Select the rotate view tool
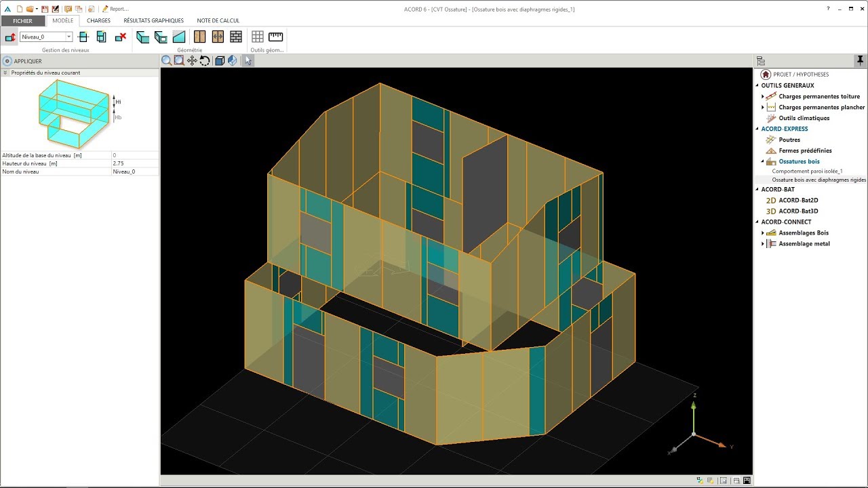The height and width of the screenshot is (488, 868). 205,61
